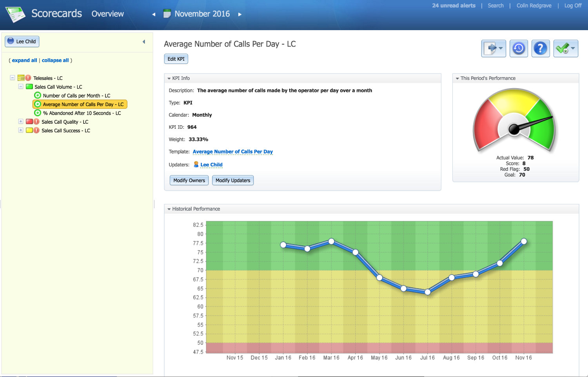
Task: Collapse the KPI Info section
Action: click(x=169, y=78)
